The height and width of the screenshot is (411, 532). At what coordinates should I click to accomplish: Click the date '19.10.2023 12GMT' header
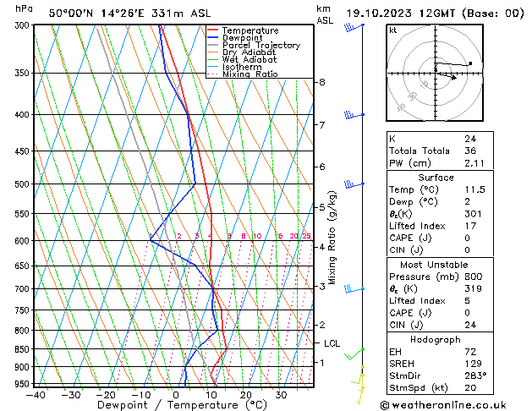pos(401,14)
